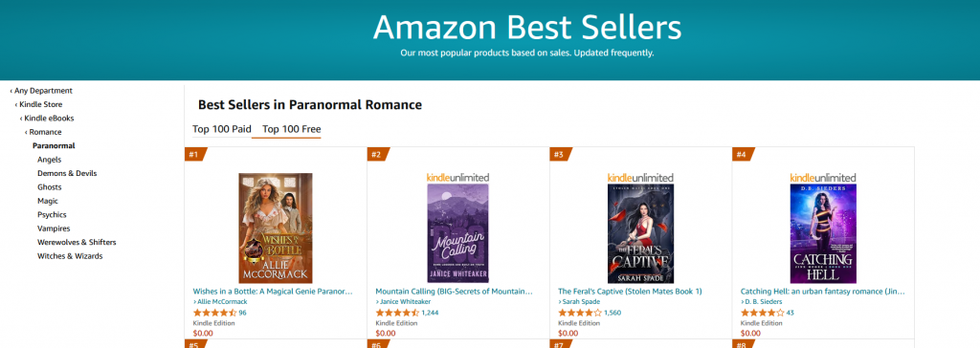Browse Witches & Wizards subcategory

coord(70,256)
